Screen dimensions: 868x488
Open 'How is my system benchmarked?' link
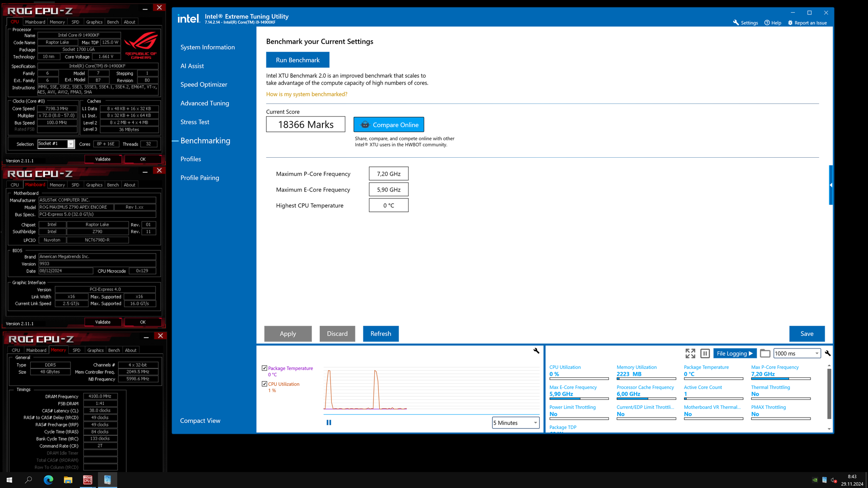pyautogui.click(x=307, y=94)
